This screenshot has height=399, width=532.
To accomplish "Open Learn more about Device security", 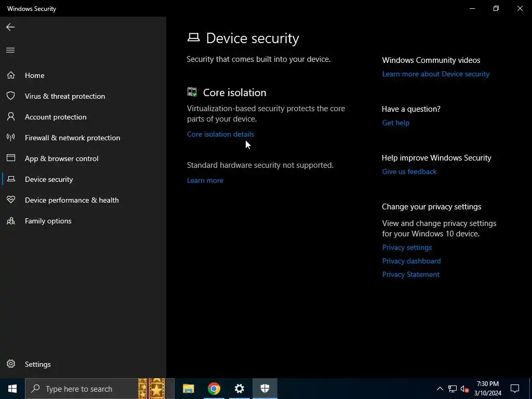I will click(435, 74).
